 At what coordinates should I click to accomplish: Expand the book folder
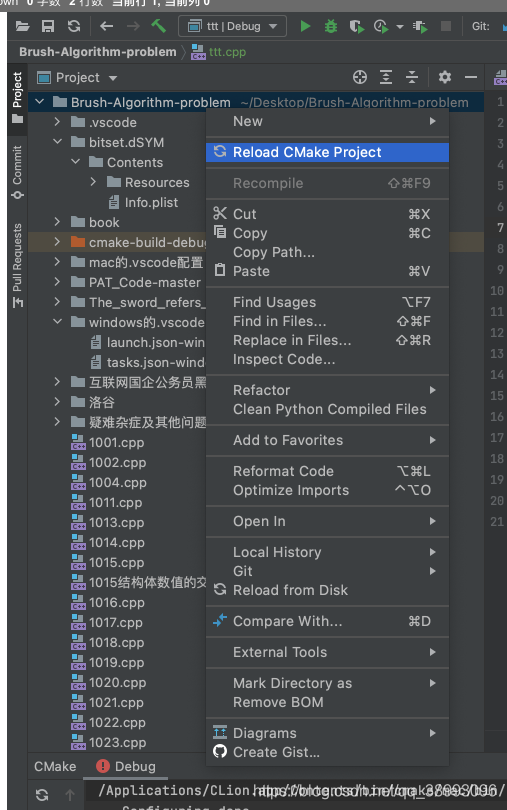click(57, 222)
